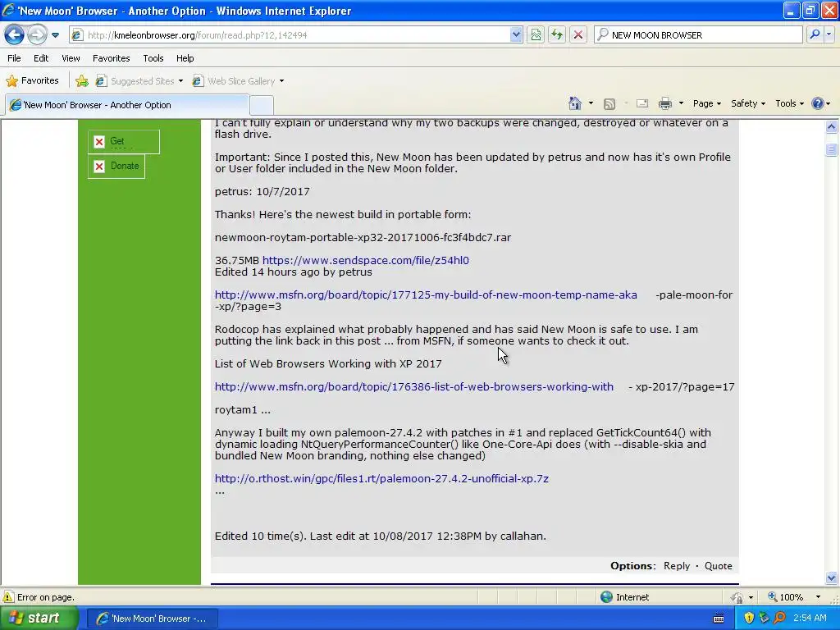Click the 100% zoom level button
Viewport: 840px width, 630px height.
(x=786, y=597)
